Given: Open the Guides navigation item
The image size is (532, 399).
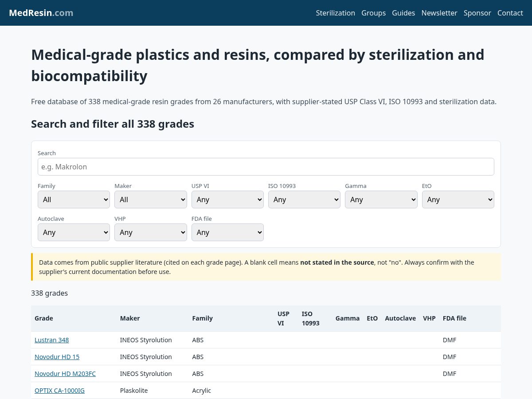Looking at the screenshot, I should (403, 13).
